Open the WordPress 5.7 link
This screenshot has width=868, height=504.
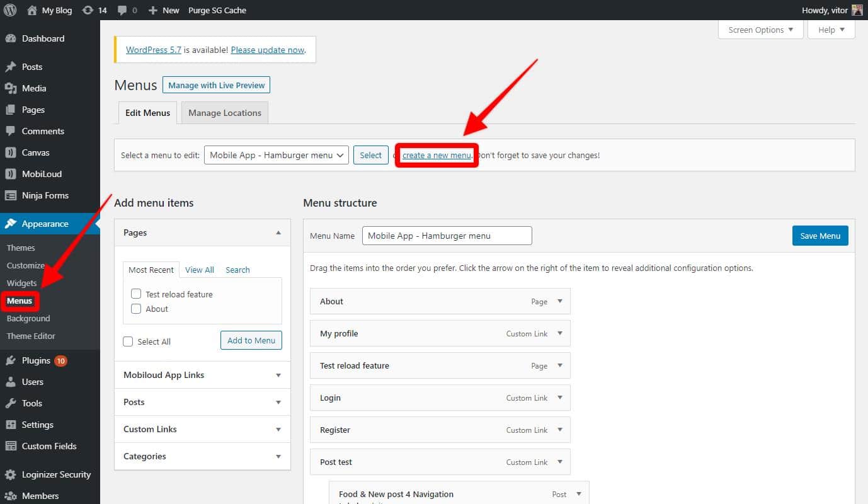(x=154, y=50)
